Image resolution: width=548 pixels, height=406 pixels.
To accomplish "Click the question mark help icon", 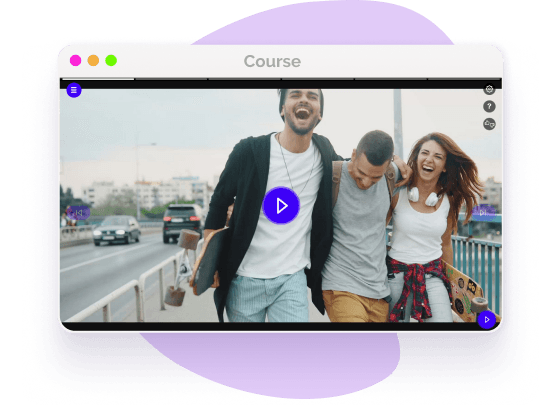I will 489,106.
